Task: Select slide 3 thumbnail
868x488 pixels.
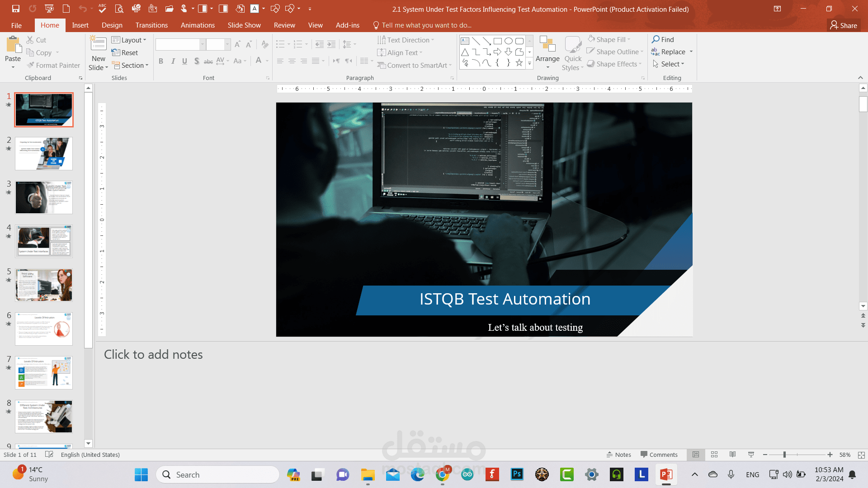Action: pyautogui.click(x=44, y=197)
